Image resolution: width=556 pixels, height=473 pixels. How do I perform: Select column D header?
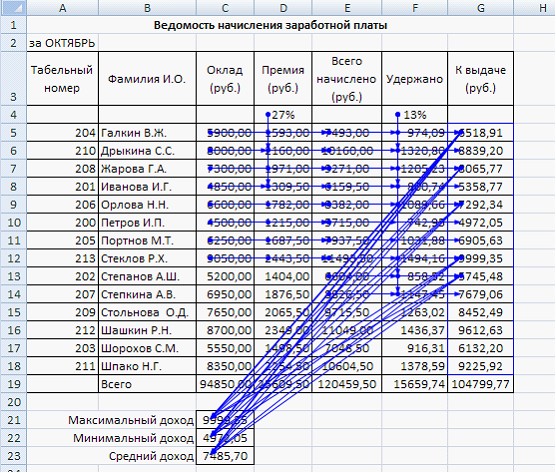click(x=283, y=8)
